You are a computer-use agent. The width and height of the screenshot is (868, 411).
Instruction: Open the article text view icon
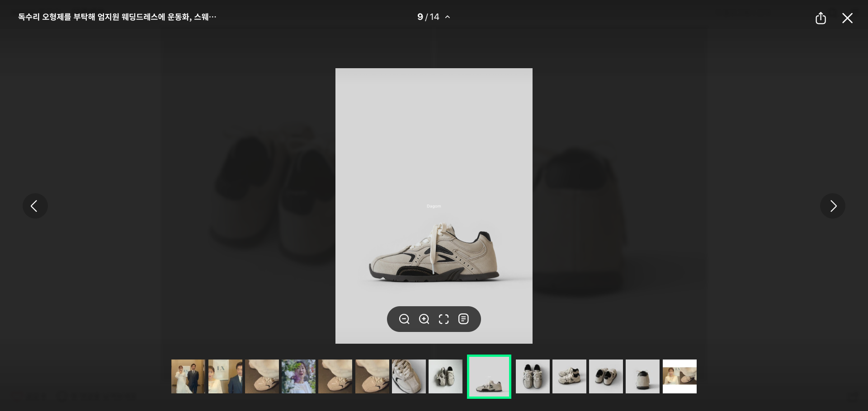[463, 319]
